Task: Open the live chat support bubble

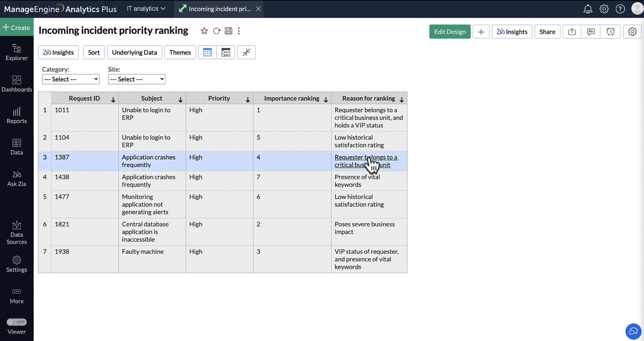Action: 633,331
